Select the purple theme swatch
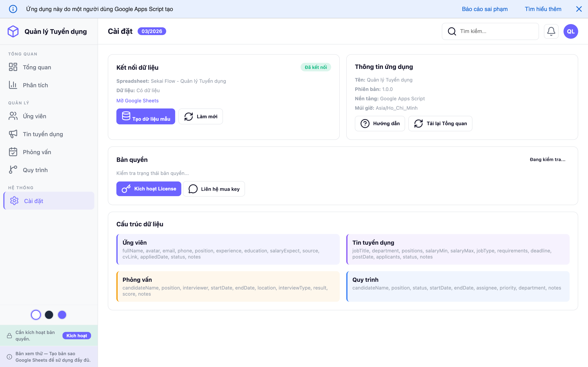The height and width of the screenshot is (367, 588). 62,315
